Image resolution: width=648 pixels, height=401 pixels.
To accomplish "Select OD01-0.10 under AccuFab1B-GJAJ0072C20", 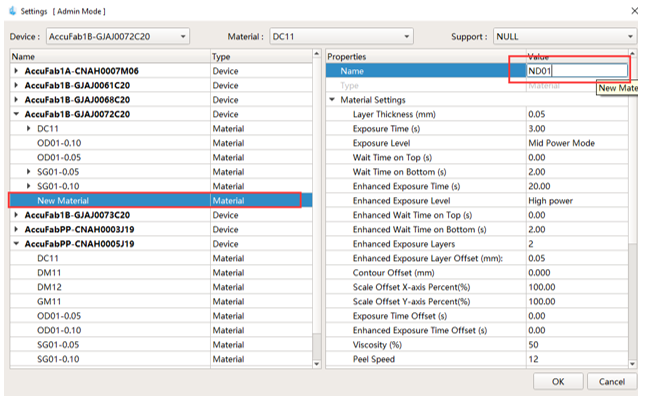I will (x=161, y=143).
